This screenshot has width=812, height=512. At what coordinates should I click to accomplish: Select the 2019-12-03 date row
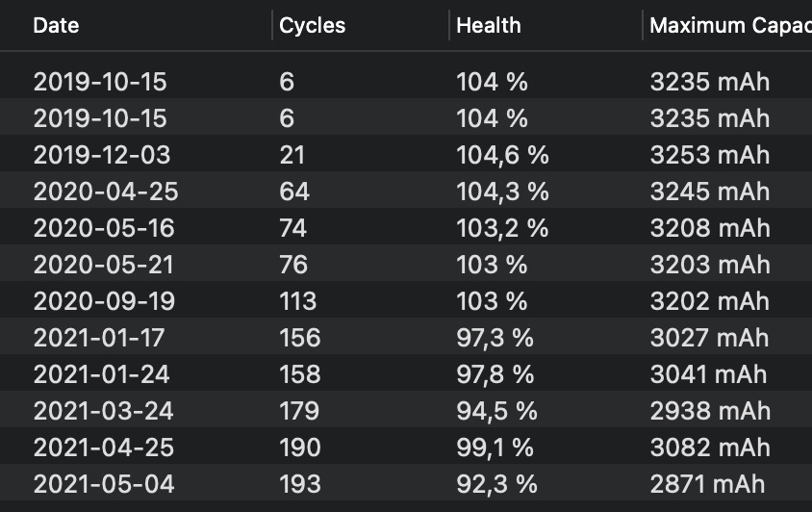(100, 155)
